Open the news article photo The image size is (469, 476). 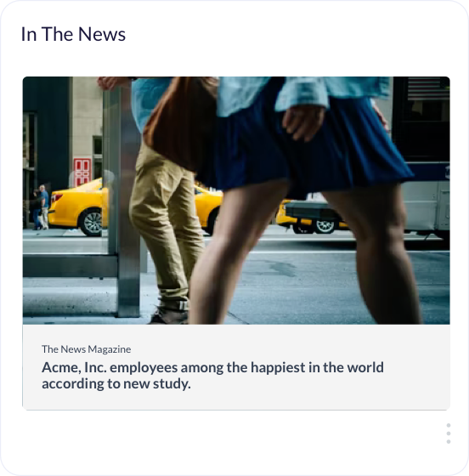[236, 201]
